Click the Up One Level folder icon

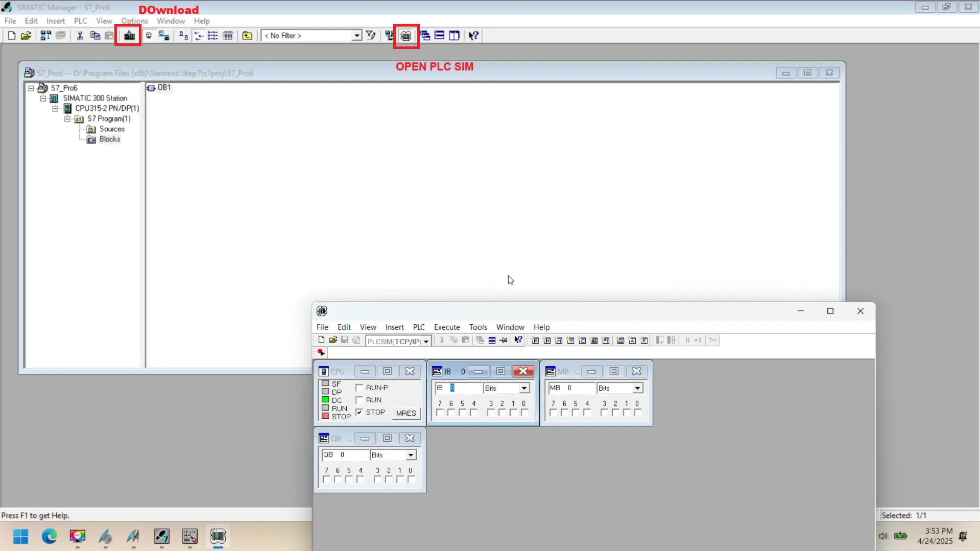(x=247, y=35)
